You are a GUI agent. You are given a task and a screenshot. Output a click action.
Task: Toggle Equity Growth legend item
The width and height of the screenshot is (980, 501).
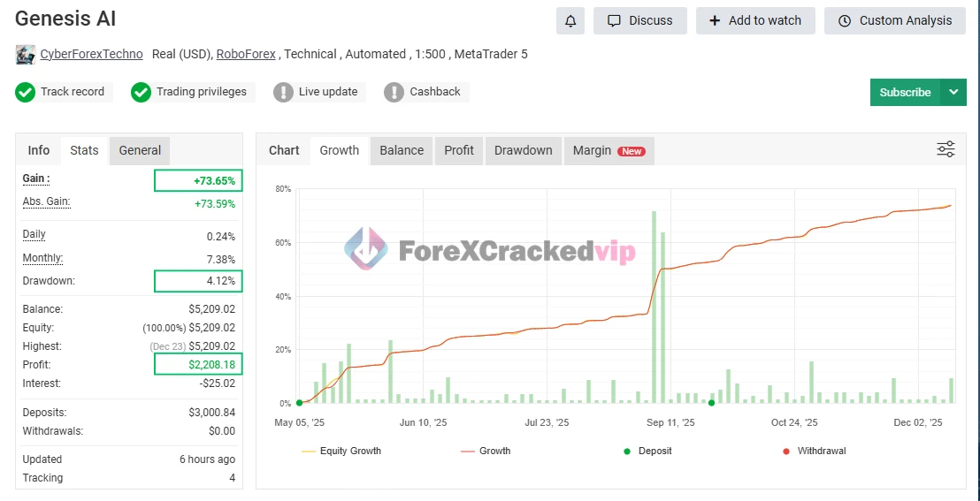pyautogui.click(x=341, y=451)
